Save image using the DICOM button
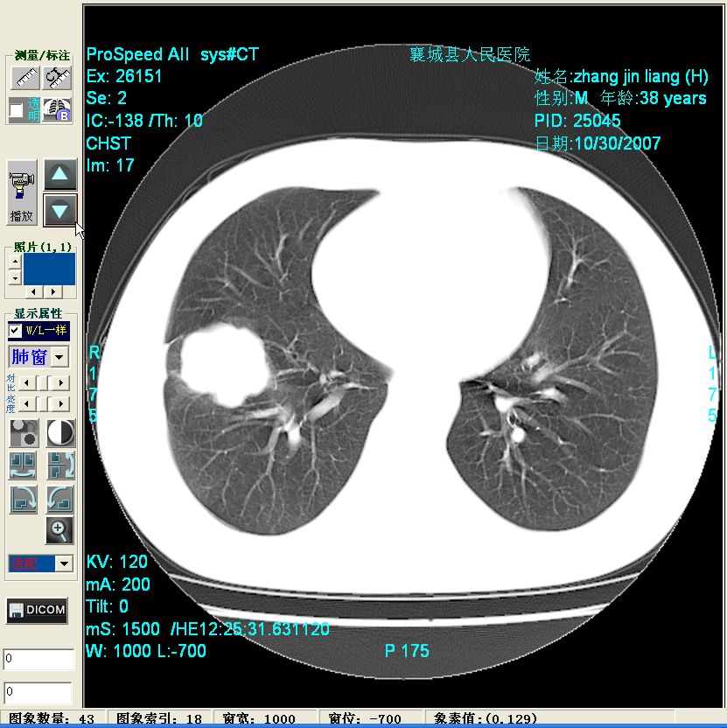Screen dimensions: 727x728 (38, 611)
